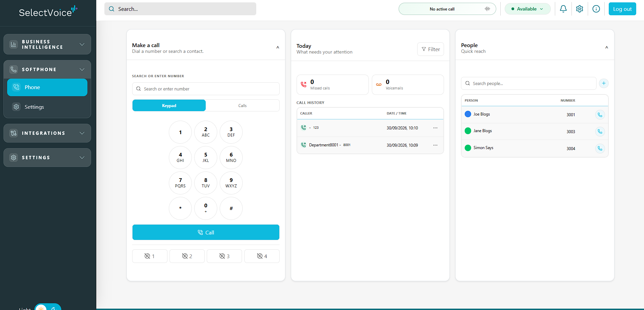This screenshot has width=644, height=310.
Task: Collapse the Make a call panel
Action: [x=278, y=47]
